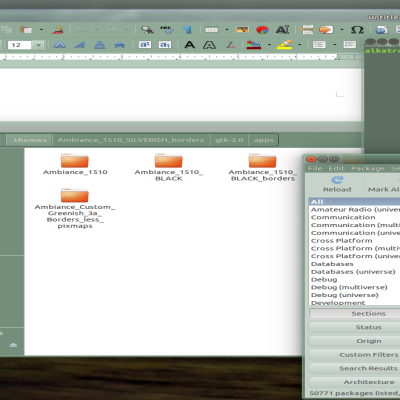
Task: Open the Find & Replace icon
Action: point(147,30)
